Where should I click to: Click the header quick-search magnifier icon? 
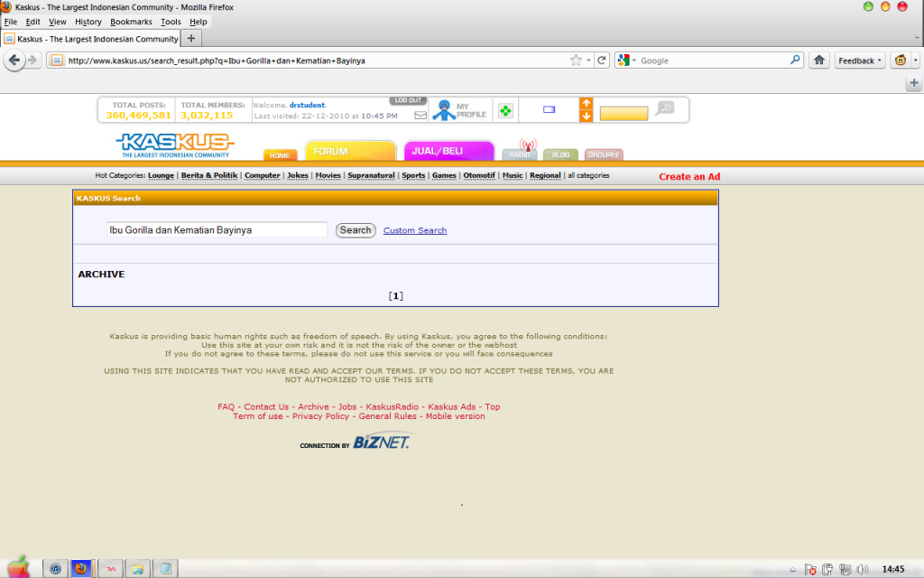665,108
